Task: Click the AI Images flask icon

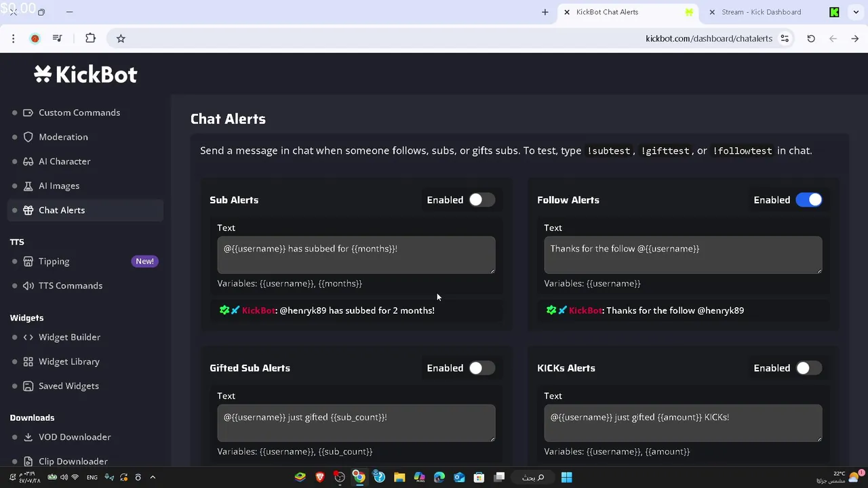Action: point(28,186)
